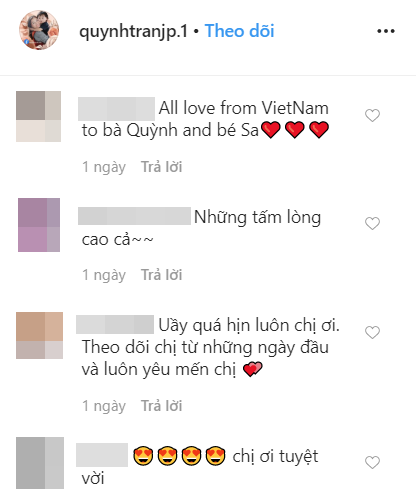The image size is (416, 501).
Task: Open blurred username beside "Những tấm lòng"
Action: point(134,216)
